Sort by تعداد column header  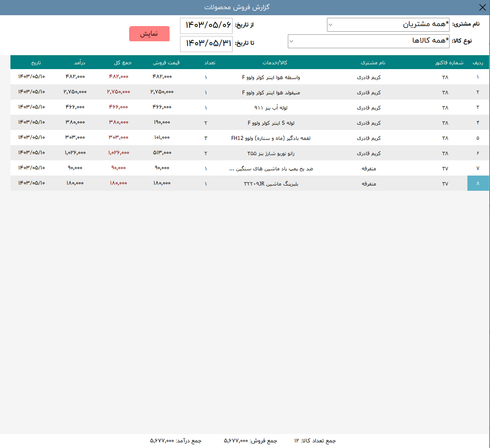(x=210, y=63)
